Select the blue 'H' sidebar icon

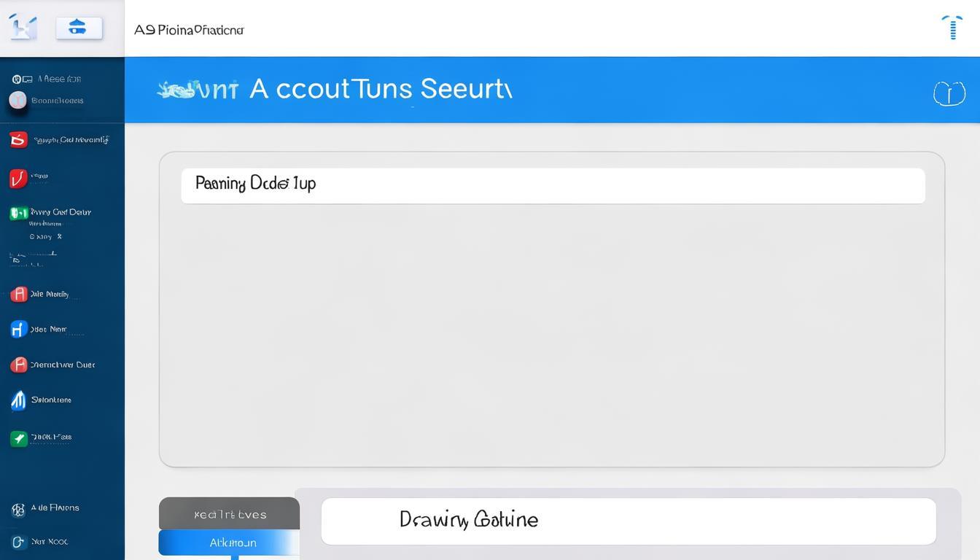coord(19,329)
